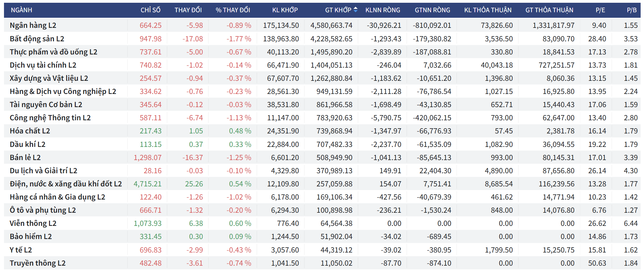
Task: Select Viễn thông L2 sector row
Action: coord(33,223)
